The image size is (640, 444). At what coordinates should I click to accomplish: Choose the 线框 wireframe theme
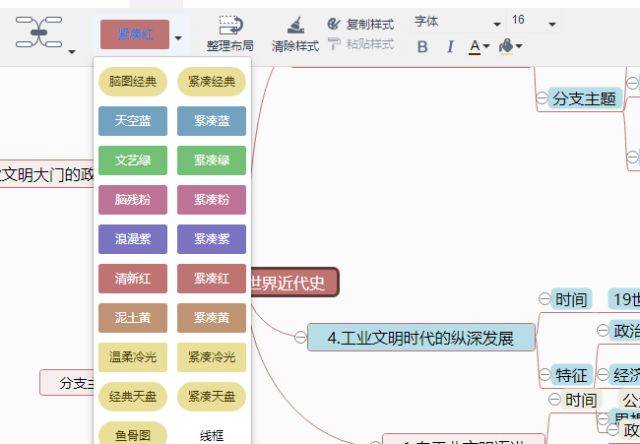(211, 435)
